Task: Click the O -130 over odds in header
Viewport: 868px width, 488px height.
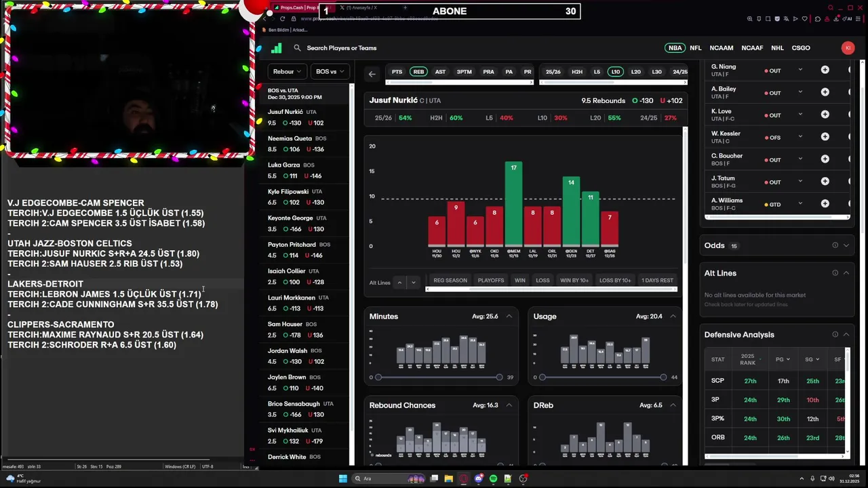Action: pyautogui.click(x=642, y=101)
